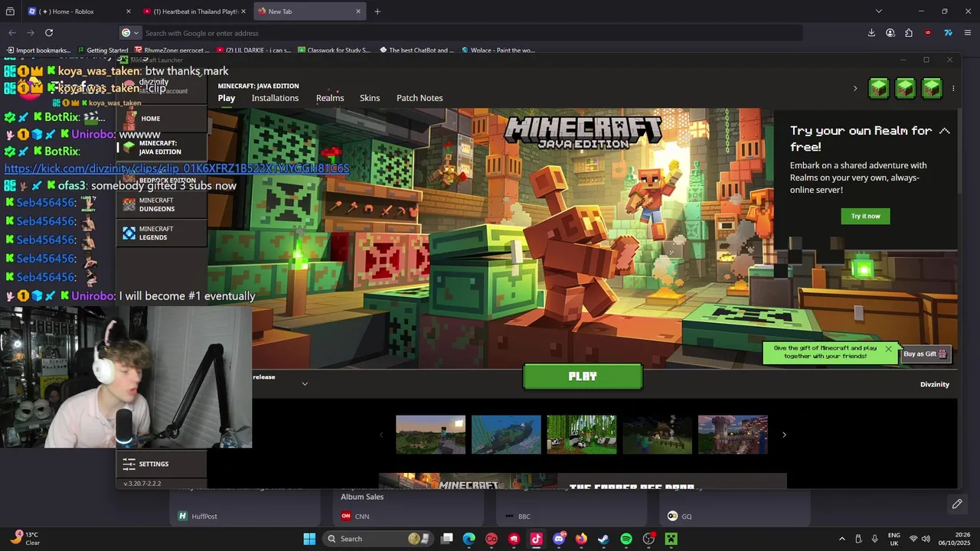Reload the browser page
Screen dimensions: 980x551
(49, 33)
